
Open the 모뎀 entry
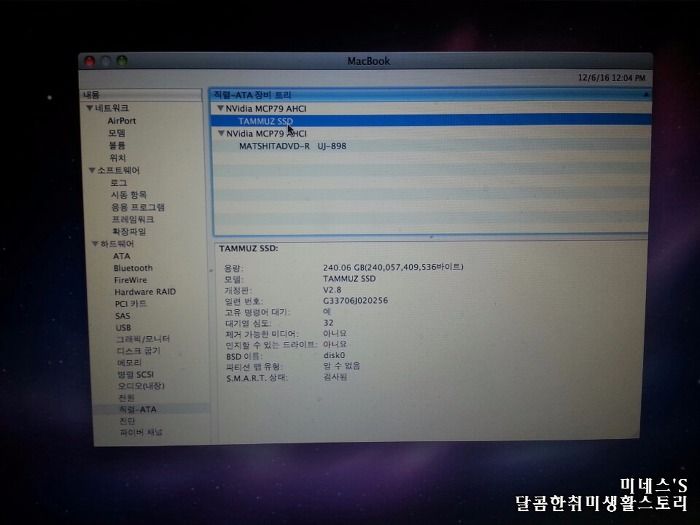[117, 133]
